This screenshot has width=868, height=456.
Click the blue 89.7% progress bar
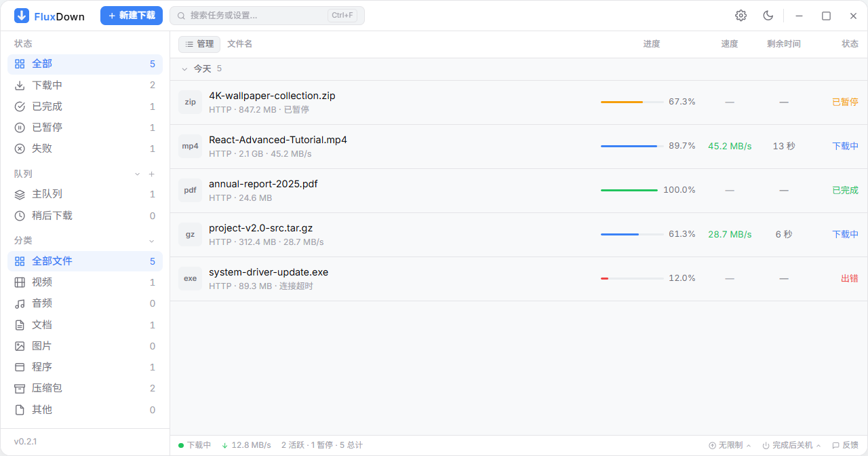click(x=632, y=146)
